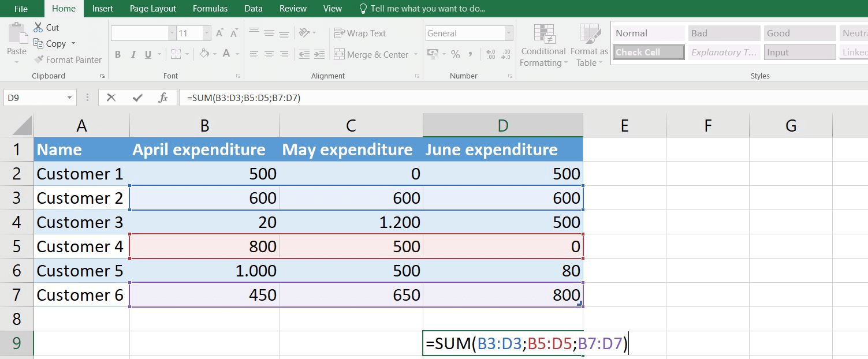Click the Percent Style icon

[456, 54]
